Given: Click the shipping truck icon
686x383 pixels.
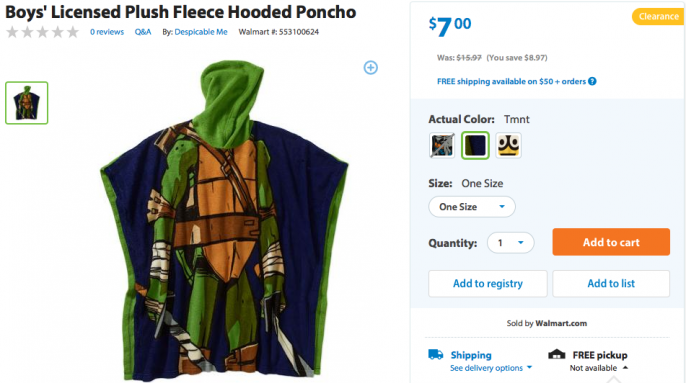Looking at the screenshot, I should (436, 354).
